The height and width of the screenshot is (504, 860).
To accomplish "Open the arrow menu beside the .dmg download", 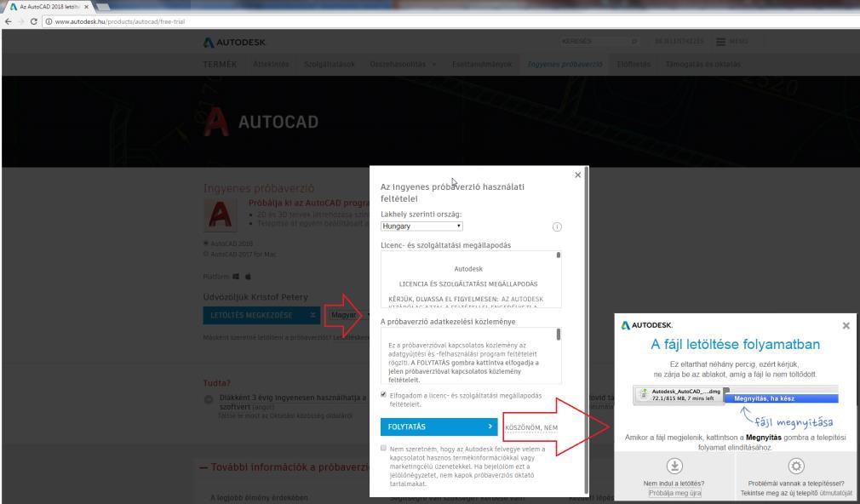I will 726,391.
